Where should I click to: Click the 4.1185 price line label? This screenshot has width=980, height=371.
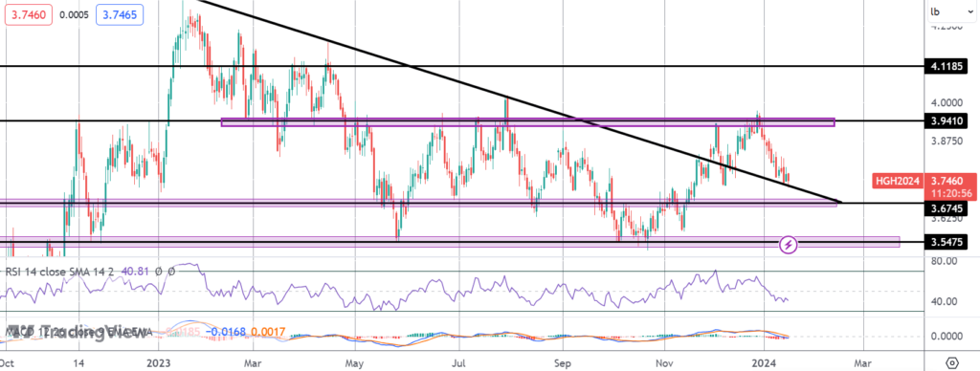947,66
